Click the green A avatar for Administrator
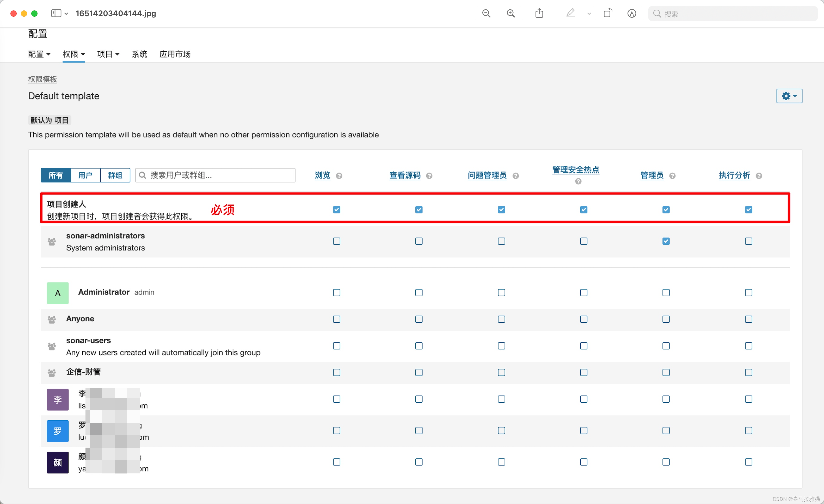 point(58,293)
